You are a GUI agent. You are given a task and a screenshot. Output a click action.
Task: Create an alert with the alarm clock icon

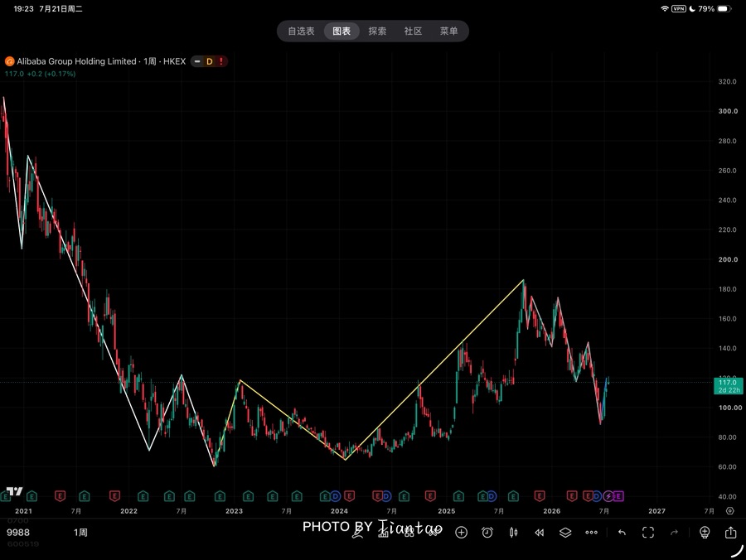click(487, 533)
